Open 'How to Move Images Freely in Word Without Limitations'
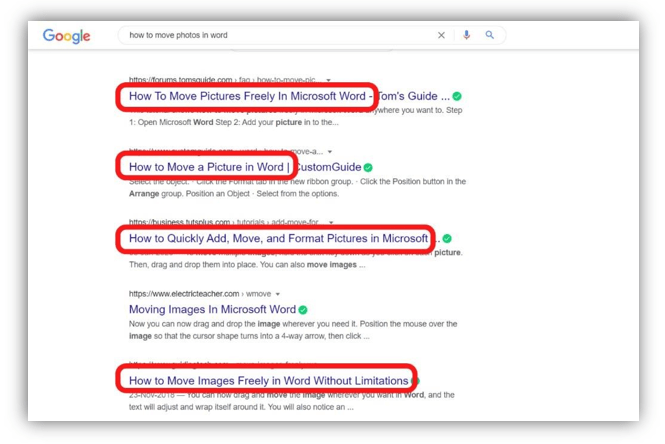 click(268, 381)
